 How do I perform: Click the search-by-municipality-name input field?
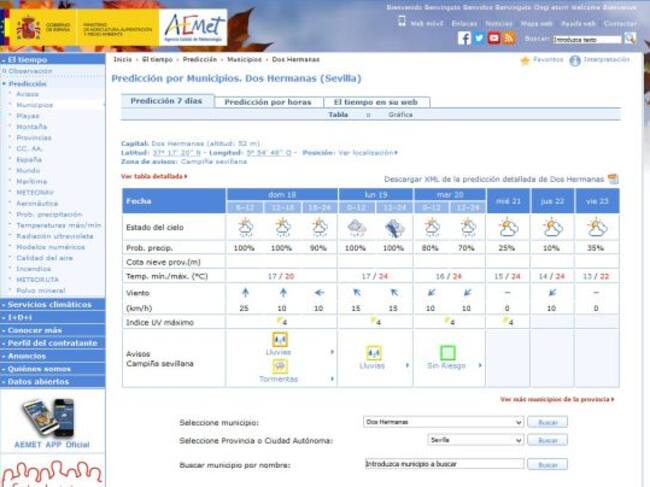[443, 464]
